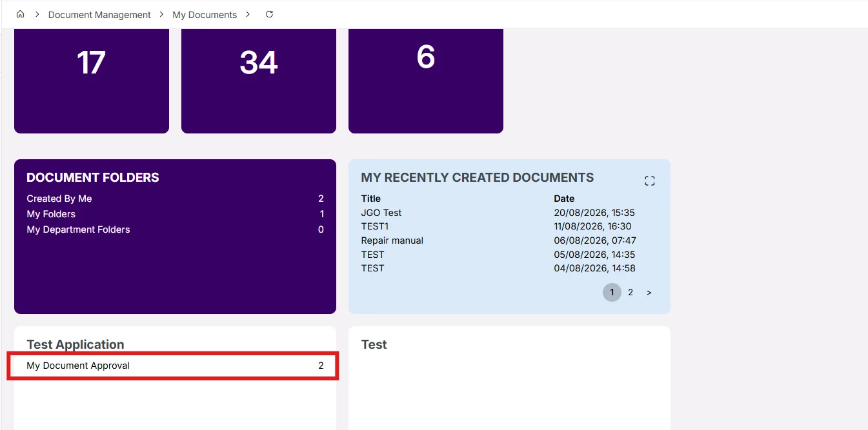Open Created By Me folders

click(175, 199)
